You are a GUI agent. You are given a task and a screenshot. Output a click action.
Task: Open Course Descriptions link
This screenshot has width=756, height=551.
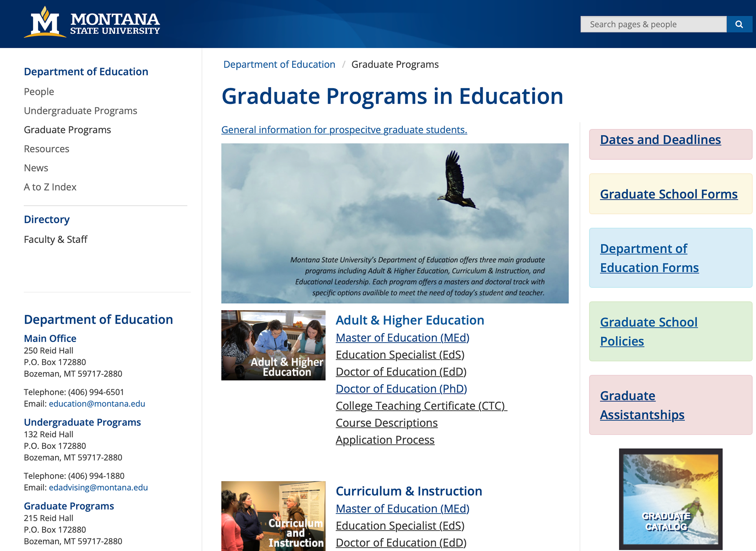[387, 423]
